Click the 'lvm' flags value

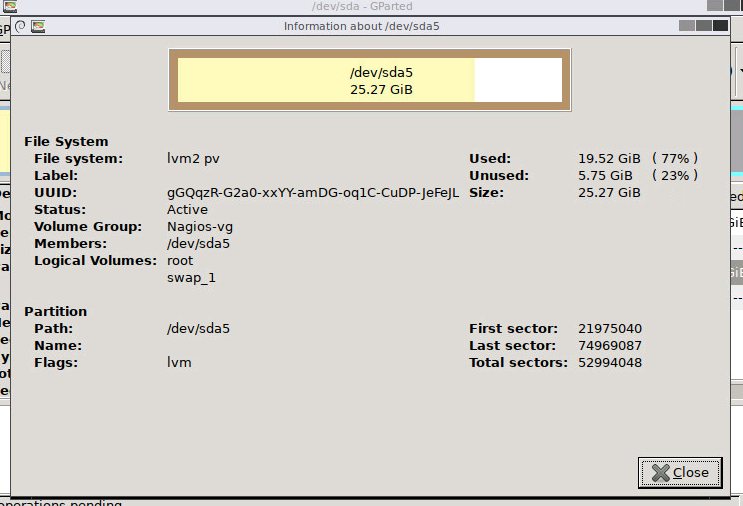point(179,363)
